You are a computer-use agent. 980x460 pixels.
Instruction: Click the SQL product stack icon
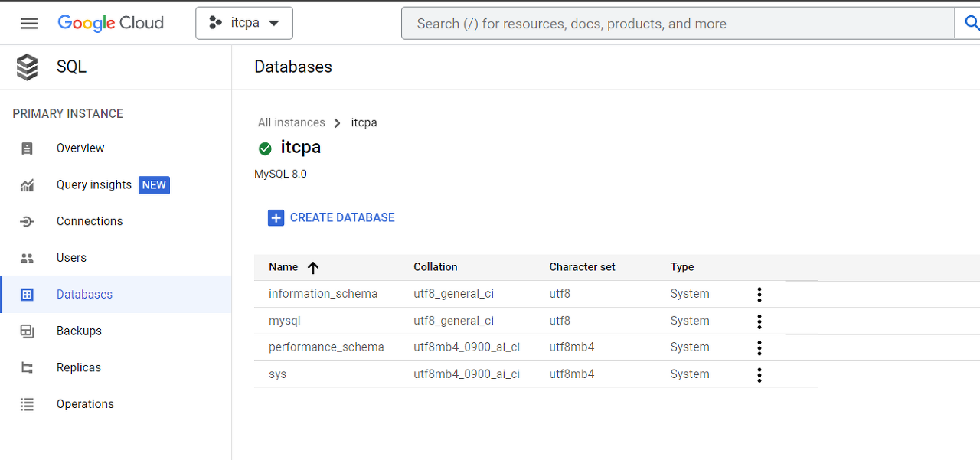click(28, 67)
